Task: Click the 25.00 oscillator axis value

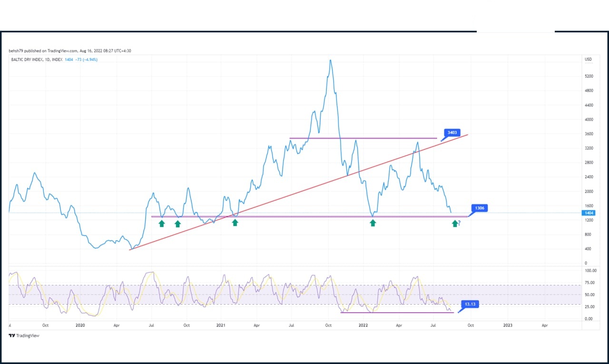Action: coord(589,307)
